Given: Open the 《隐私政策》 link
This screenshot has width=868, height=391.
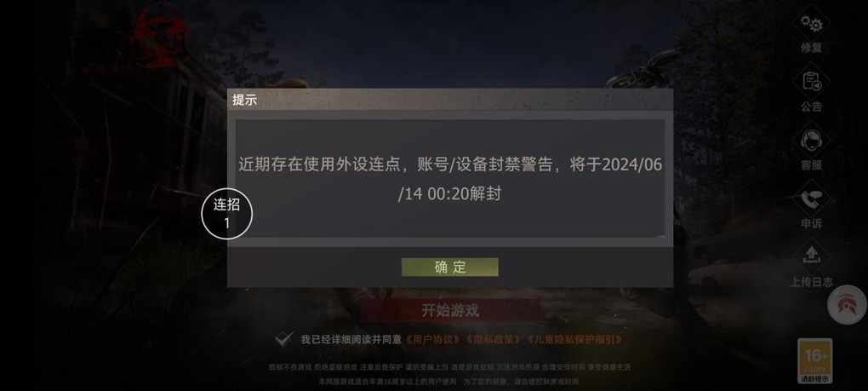Looking at the screenshot, I should tap(494, 339).
